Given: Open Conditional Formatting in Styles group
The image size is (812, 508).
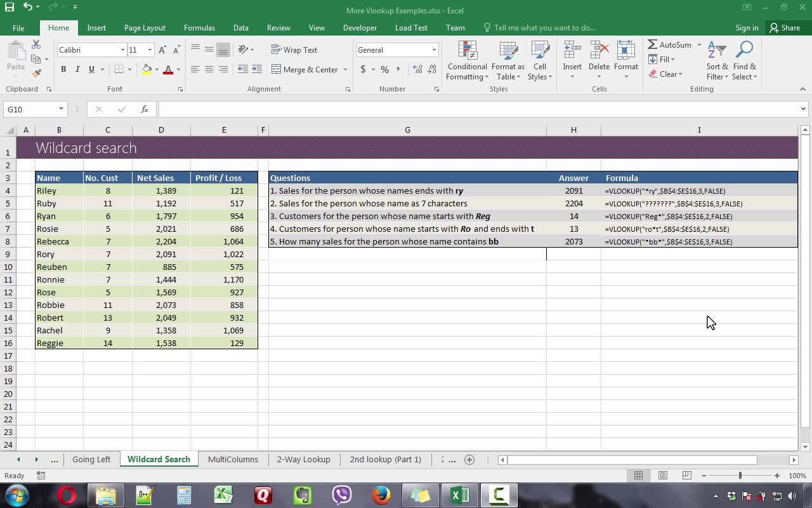Looking at the screenshot, I should (x=467, y=61).
